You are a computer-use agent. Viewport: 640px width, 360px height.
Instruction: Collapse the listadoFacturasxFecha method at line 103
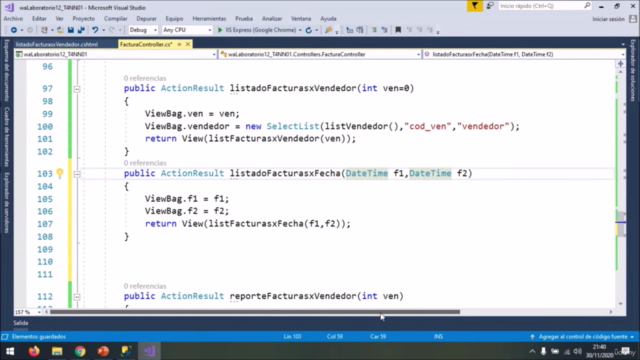pyautogui.click(x=77, y=174)
